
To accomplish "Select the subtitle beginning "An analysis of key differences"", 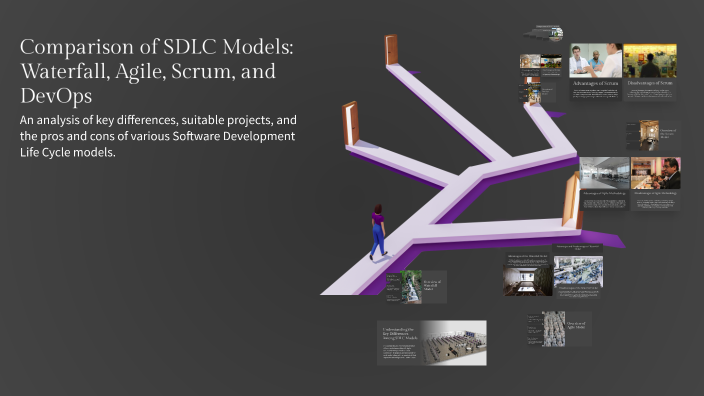I will 158,136.
